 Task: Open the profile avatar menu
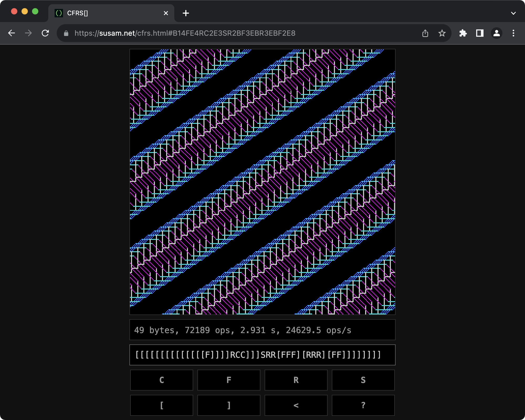(497, 33)
